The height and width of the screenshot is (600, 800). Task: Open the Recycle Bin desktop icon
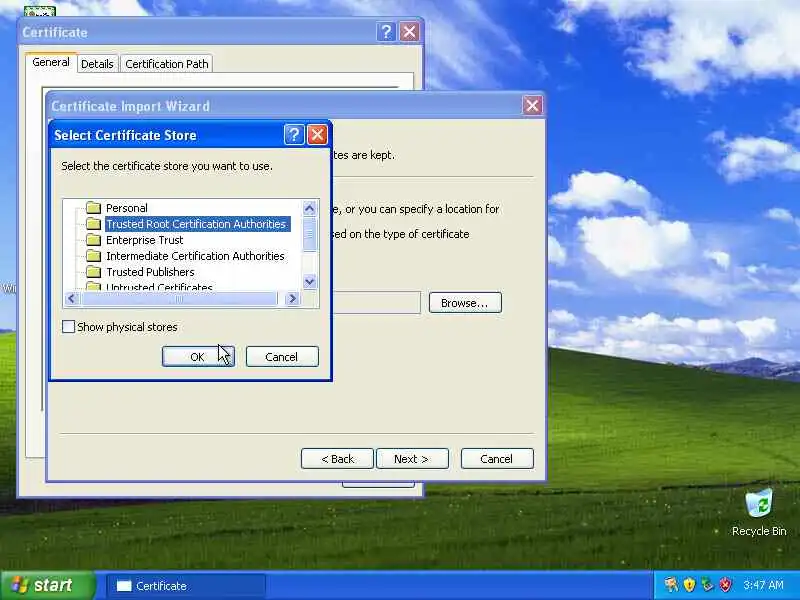[759, 513]
